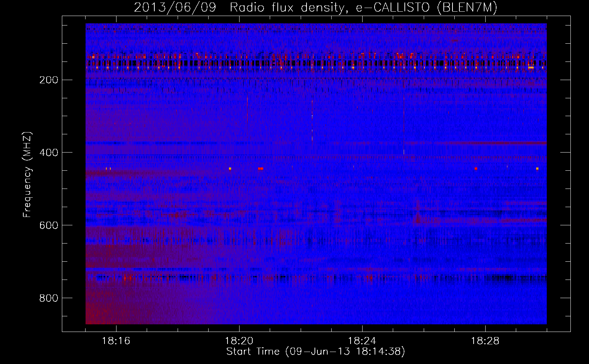Select the 400 frequency tick label
Screen dimensions: 589x364
[49, 153]
